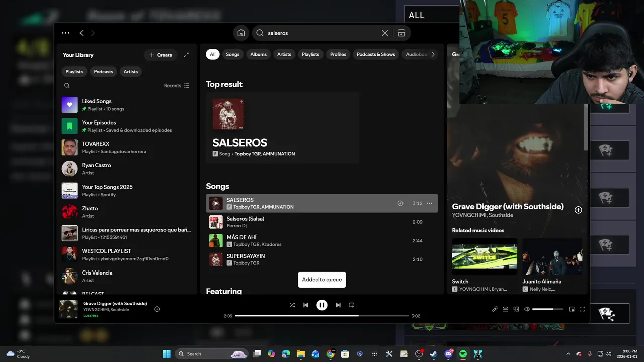Search within Your Library
This screenshot has height=362, width=644.
(67, 86)
